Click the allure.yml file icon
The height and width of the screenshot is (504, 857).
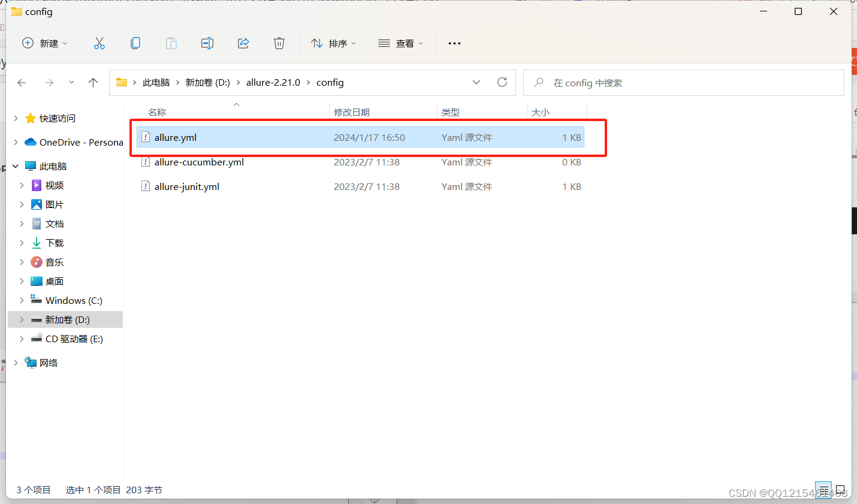(145, 137)
